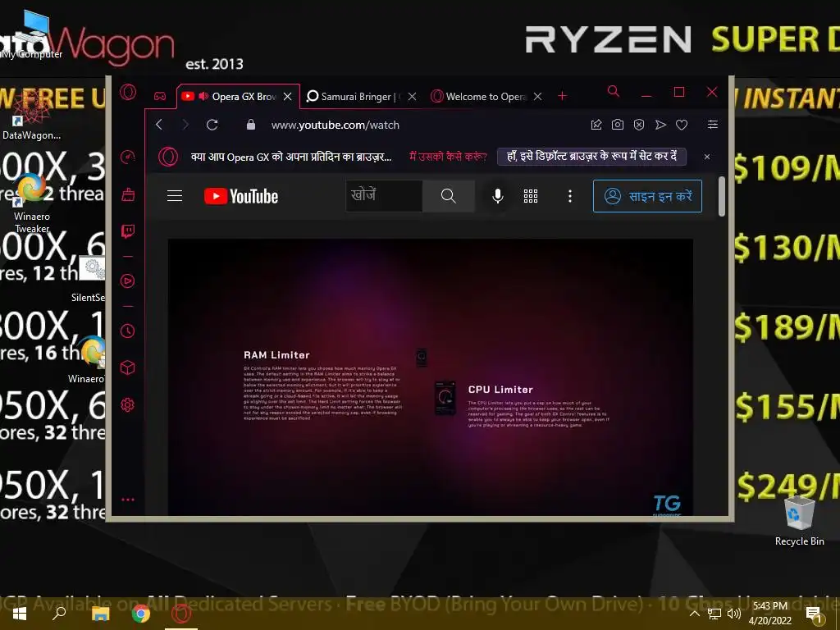
Task: Launch Chrome from the taskbar
Action: point(141,614)
